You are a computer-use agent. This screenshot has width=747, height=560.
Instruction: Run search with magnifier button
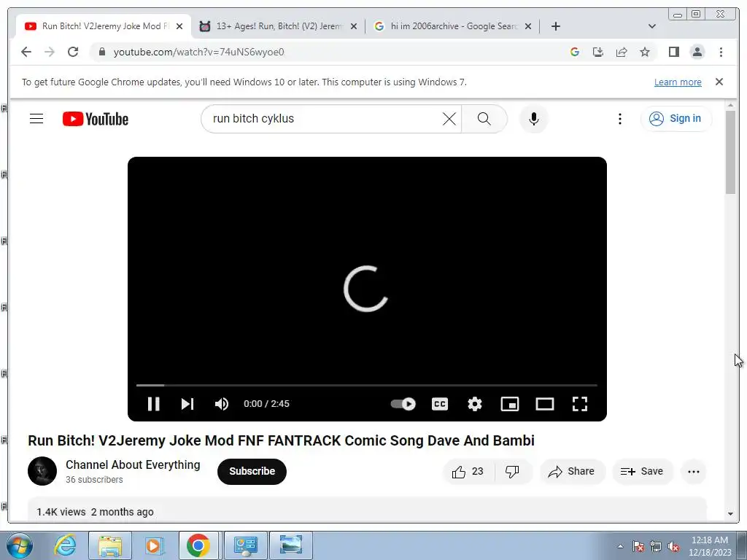[x=484, y=119]
